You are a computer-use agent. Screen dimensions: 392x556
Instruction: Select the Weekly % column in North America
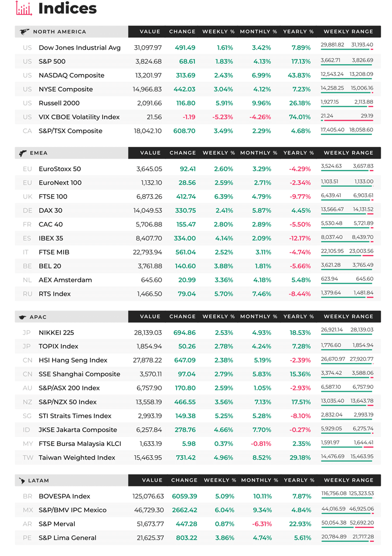click(x=218, y=32)
